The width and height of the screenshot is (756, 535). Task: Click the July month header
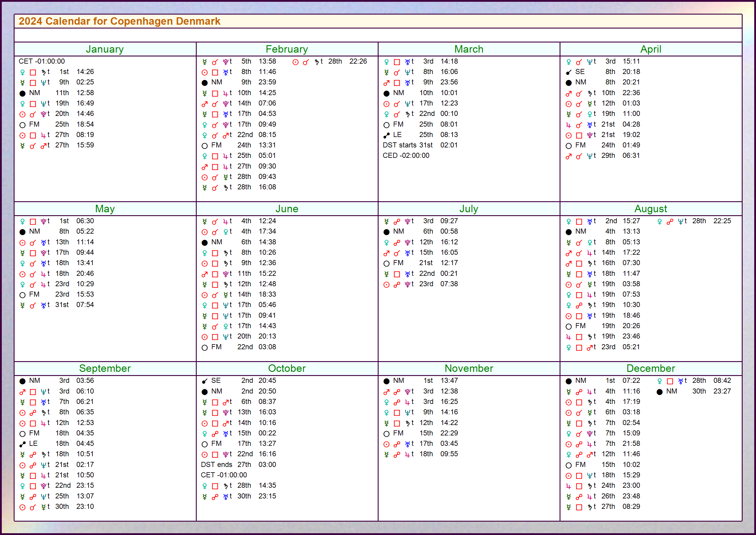(469, 209)
